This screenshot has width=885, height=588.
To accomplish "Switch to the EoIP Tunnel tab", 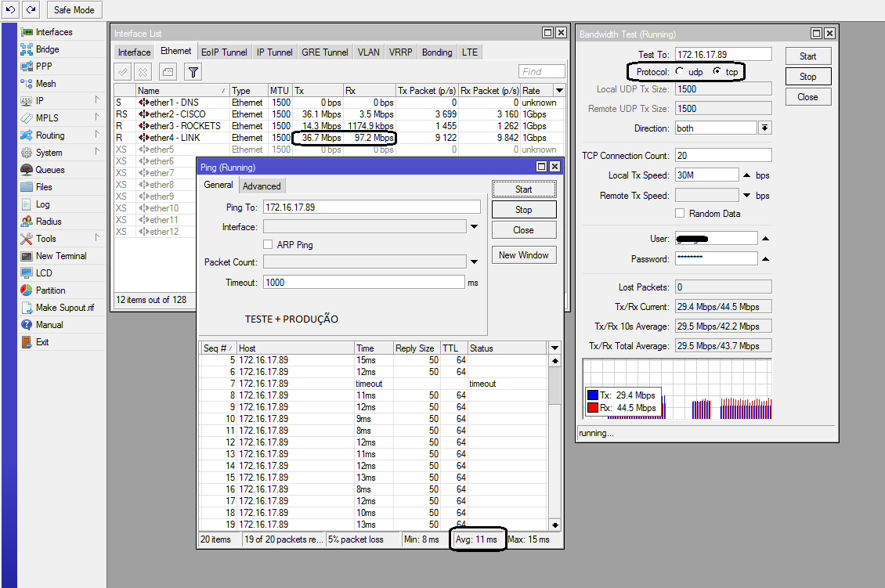I will pyautogui.click(x=224, y=52).
